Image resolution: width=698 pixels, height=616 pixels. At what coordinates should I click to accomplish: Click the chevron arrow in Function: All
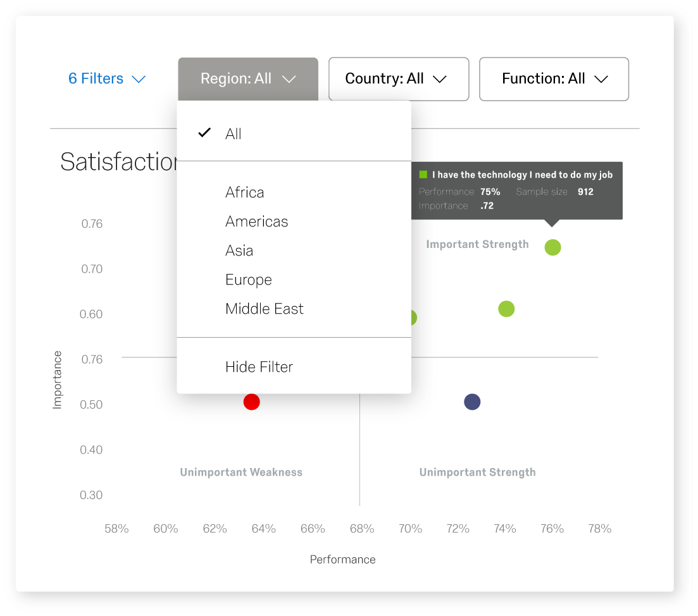[x=601, y=79]
